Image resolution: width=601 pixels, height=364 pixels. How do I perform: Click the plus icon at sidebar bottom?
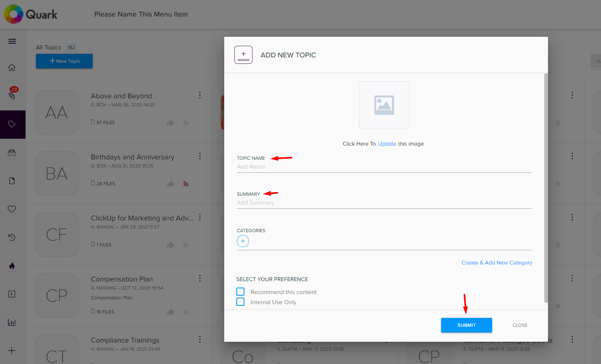pyautogui.click(x=12, y=351)
